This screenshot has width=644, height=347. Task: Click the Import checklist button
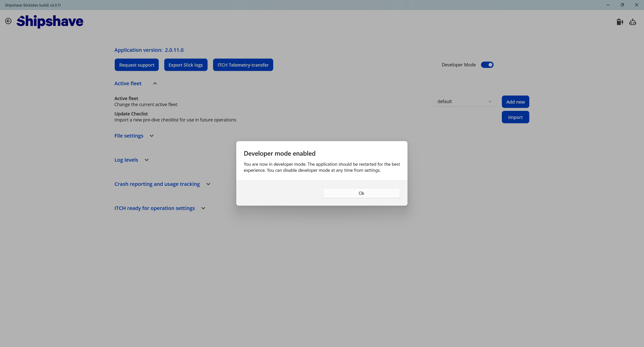515,117
